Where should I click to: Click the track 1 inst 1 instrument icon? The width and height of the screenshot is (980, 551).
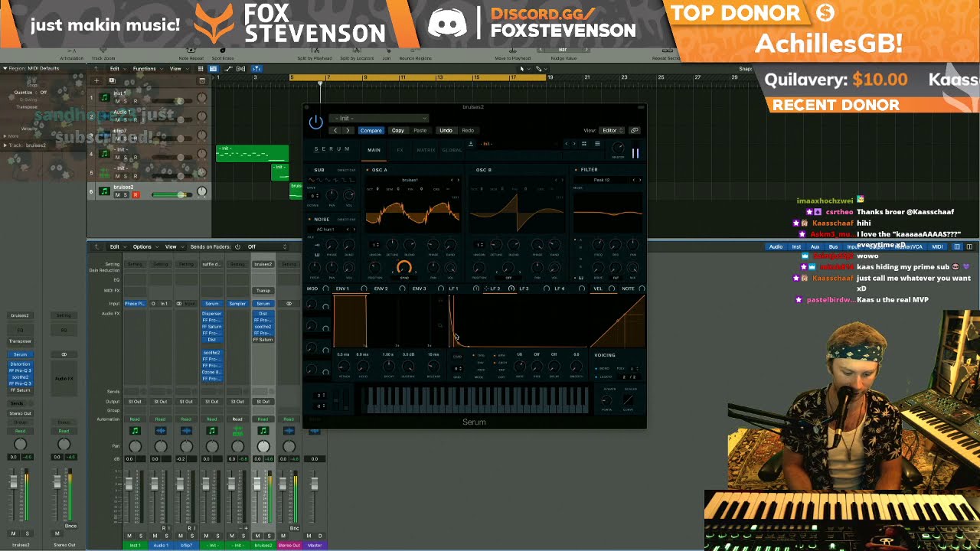(x=104, y=97)
